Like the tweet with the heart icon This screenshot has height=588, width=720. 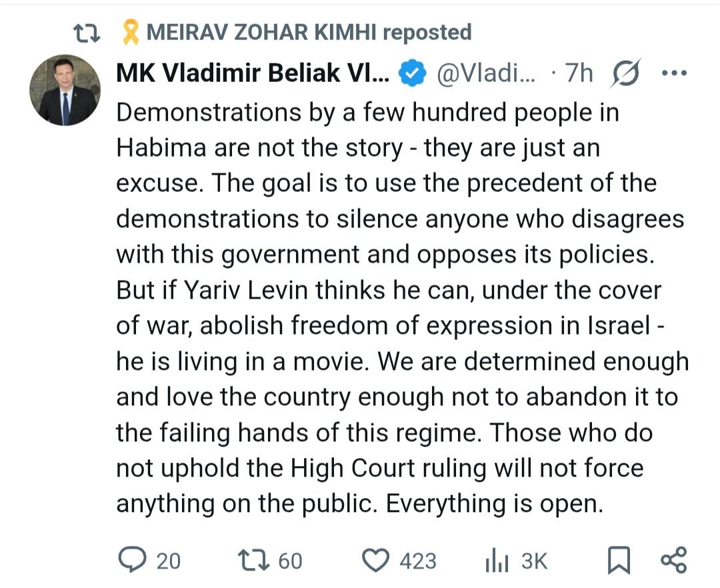(379, 560)
